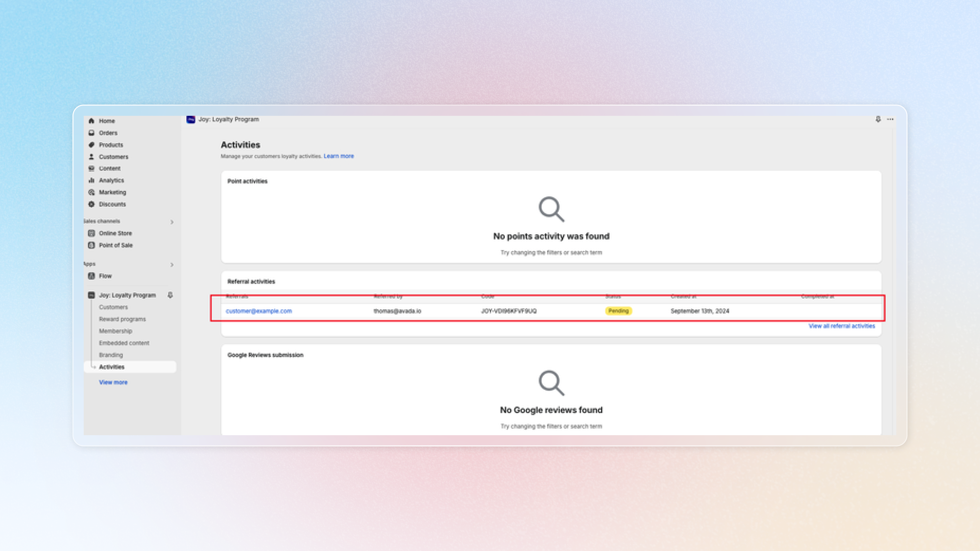Open Reward programs submenu item
980x551 pixels.
pos(122,319)
